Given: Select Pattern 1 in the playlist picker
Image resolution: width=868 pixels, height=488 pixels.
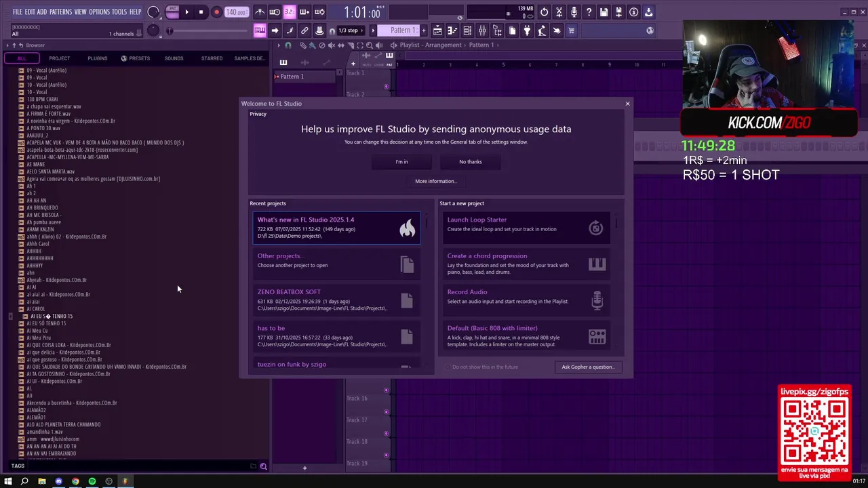Looking at the screenshot, I should 304,77.
